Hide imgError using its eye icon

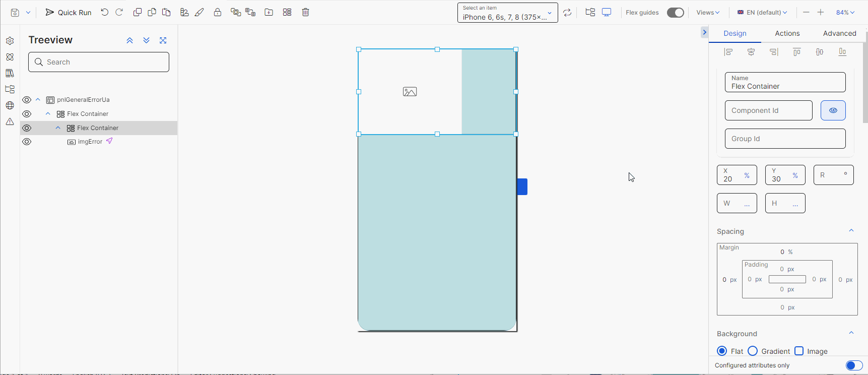point(27,142)
